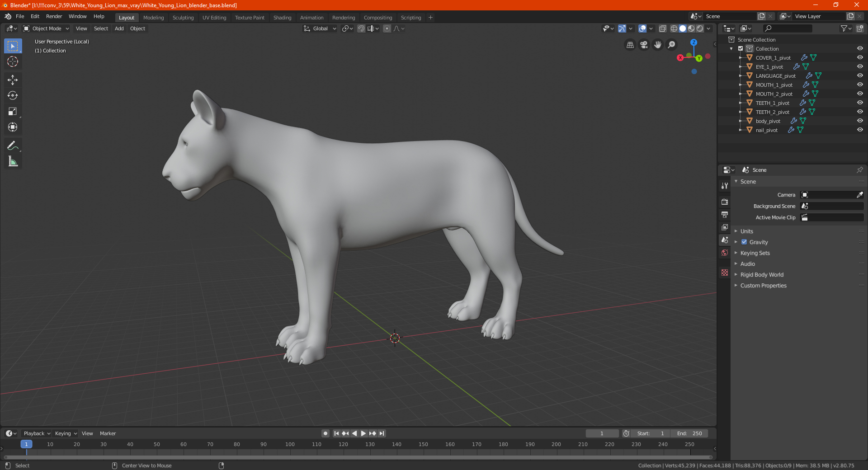Expand the Custom Properties panel
The image size is (868, 470).
(x=763, y=286)
